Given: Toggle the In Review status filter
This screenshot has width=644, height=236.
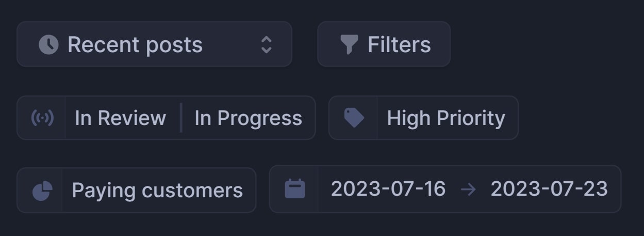Looking at the screenshot, I should point(120,118).
